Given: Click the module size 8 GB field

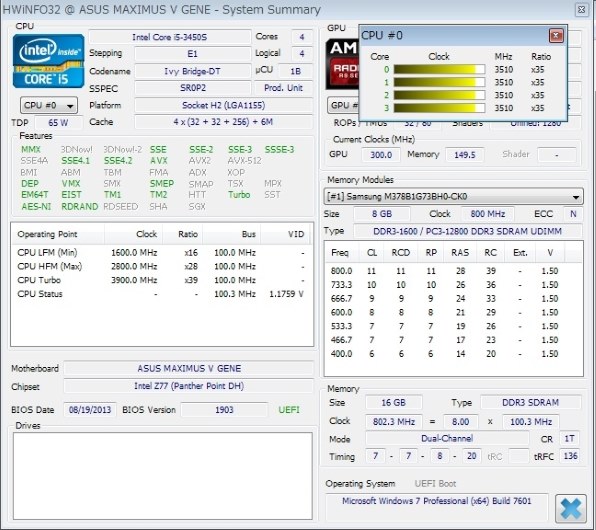Looking at the screenshot, I should (x=382, y=214).
